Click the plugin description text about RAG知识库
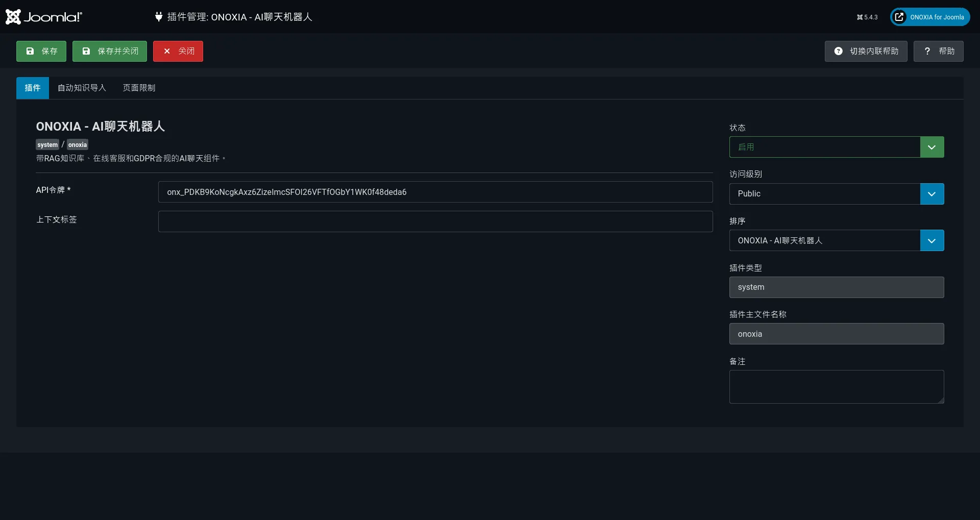 [x=132, y=159]
